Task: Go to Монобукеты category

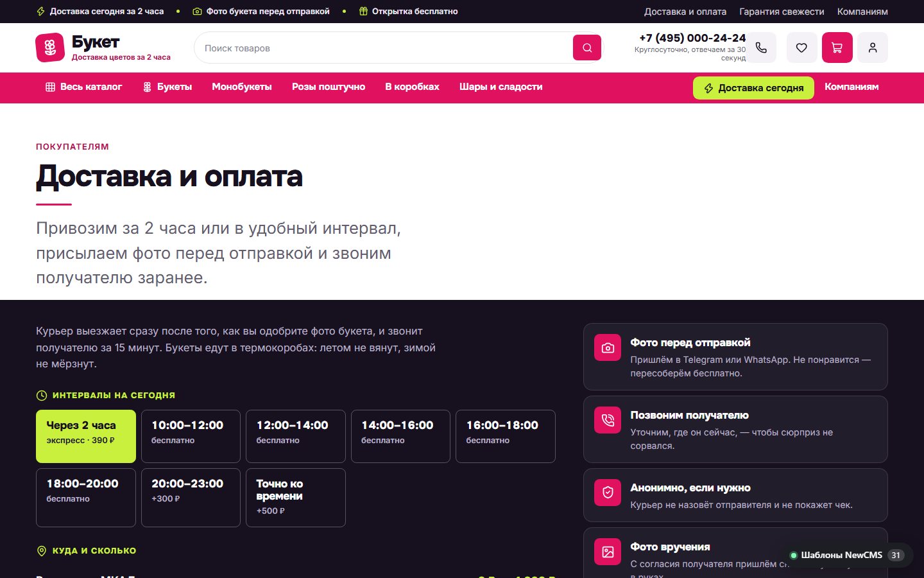Action: point(242,87)
